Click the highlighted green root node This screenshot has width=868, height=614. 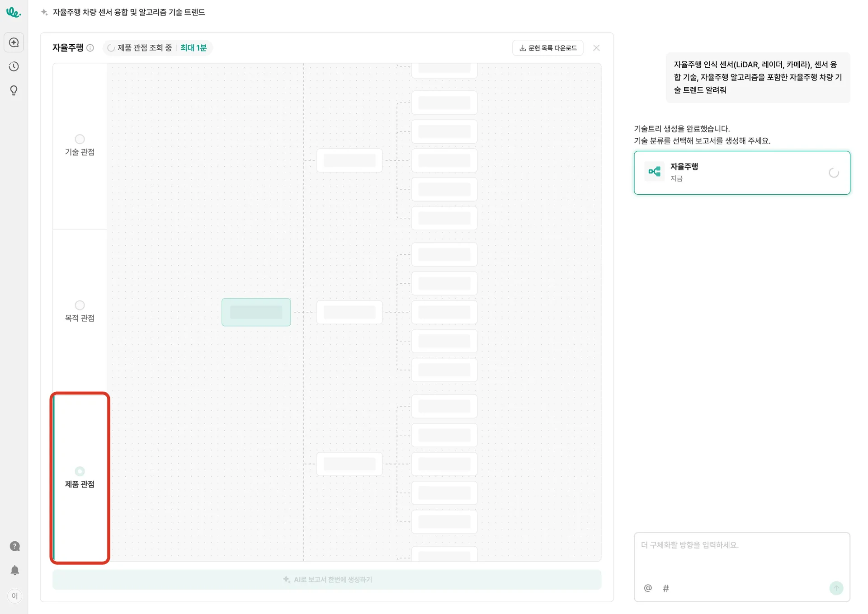(x=256, y=312)
